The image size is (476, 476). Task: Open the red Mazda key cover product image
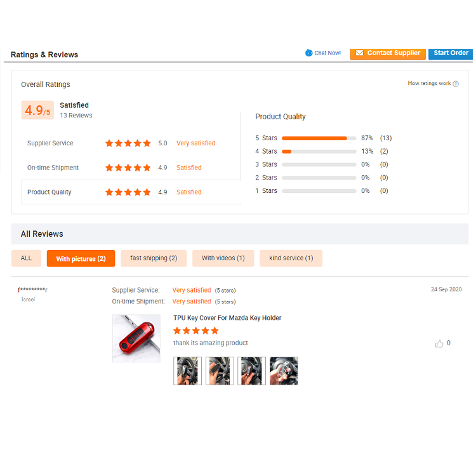click(x=136, y=338)
